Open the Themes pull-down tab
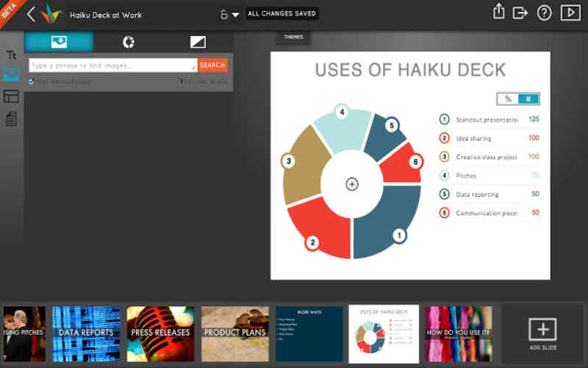Viewport: 588px width, 368px height. (293, 37)
